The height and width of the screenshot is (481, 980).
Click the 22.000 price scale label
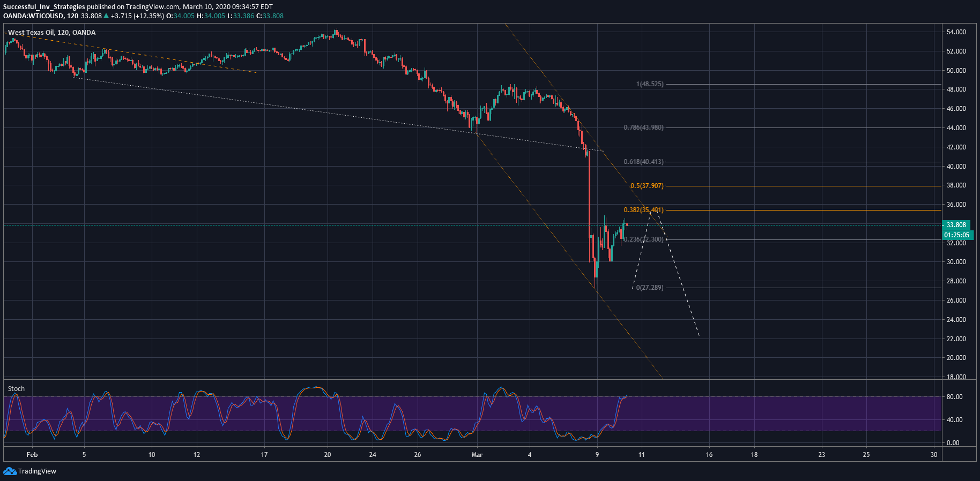[x=956, y=339]
